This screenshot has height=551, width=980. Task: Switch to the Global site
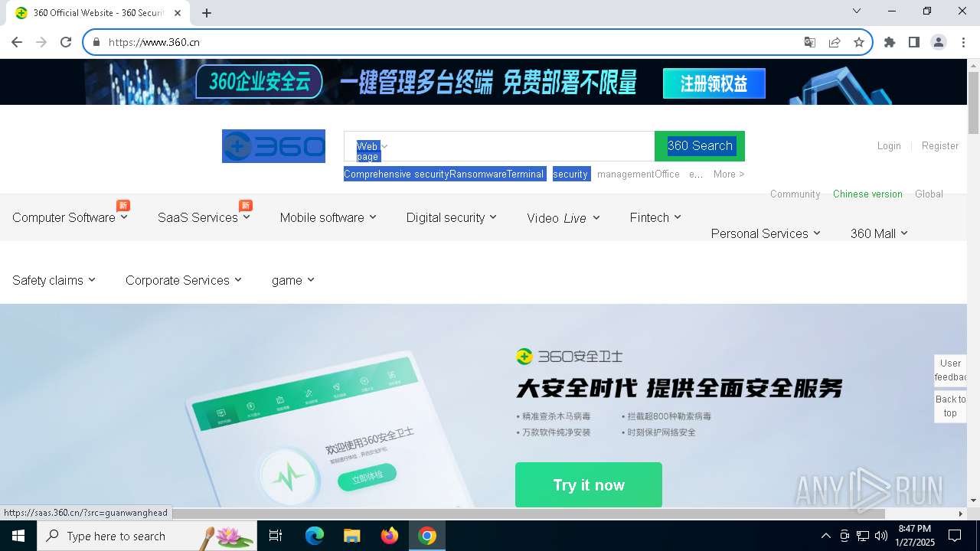pyautogui.click(x=929, y=194)
